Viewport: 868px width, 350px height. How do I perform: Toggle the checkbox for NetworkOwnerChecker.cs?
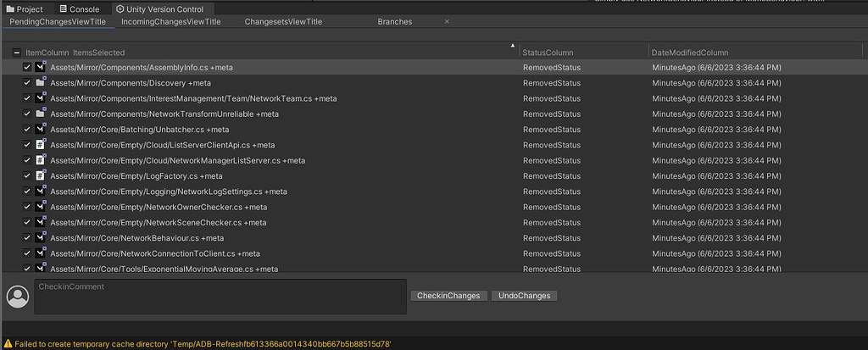click(27, 207)
